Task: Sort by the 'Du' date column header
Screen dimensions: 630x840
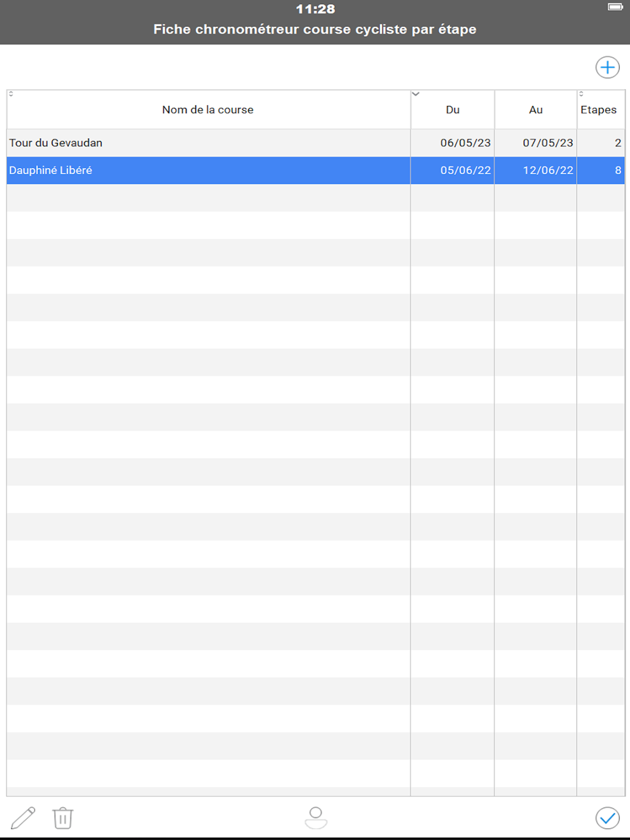Action: pyautogui.click(x=453, y=110)
